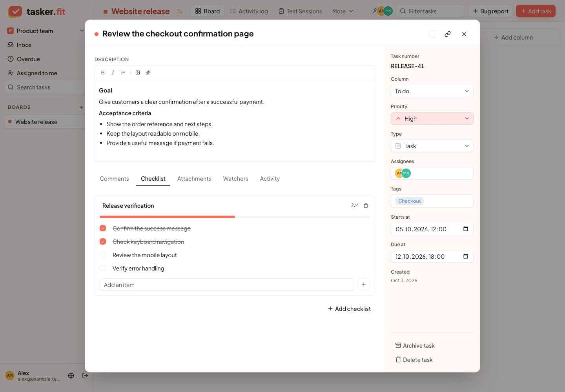Uncheck Confirm the success message
Screen dimensions: 565x392
103,228
